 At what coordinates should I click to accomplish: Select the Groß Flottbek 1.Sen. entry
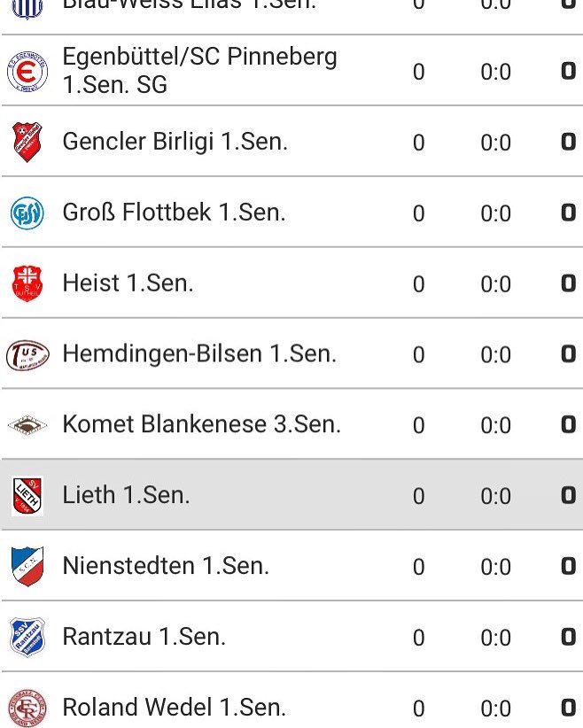pos(175,213)
